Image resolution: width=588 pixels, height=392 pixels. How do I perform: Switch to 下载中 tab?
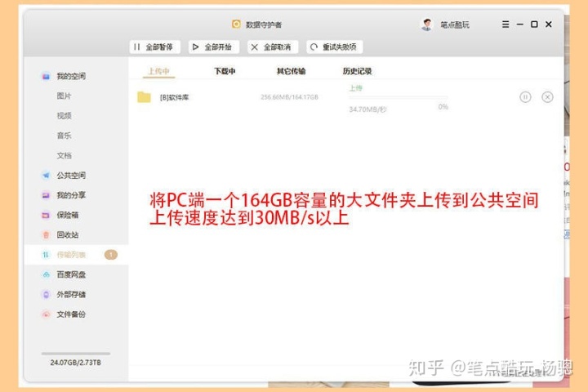(225, 71)
